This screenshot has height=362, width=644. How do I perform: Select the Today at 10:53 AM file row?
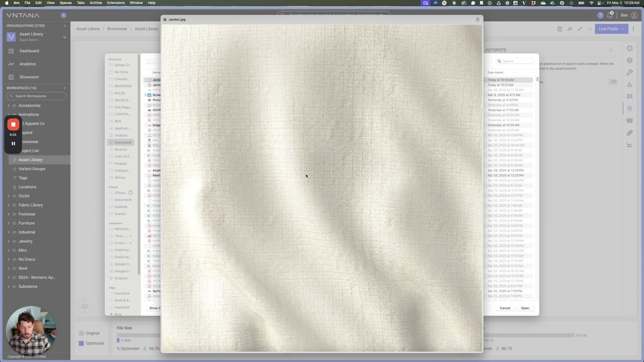(x=509, y=80)
